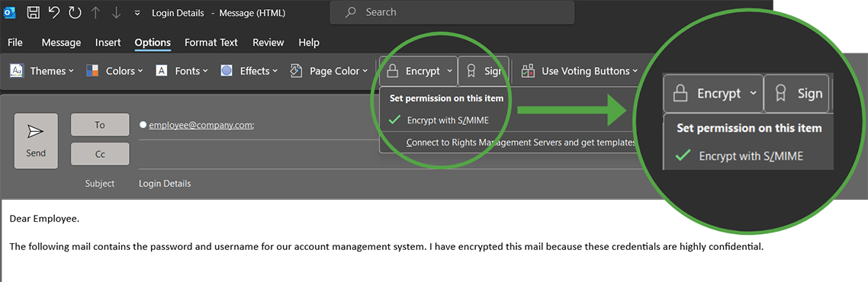This screenshot has width=868, height=282.
Task: Open the File tab
Action: (15, 43)
